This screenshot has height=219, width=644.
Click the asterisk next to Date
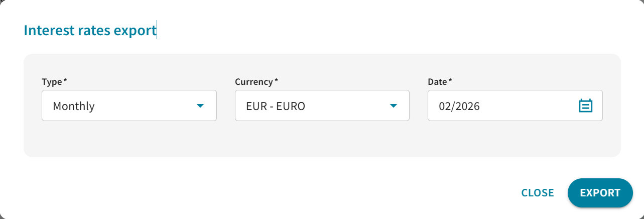click(x=450, y=81)
